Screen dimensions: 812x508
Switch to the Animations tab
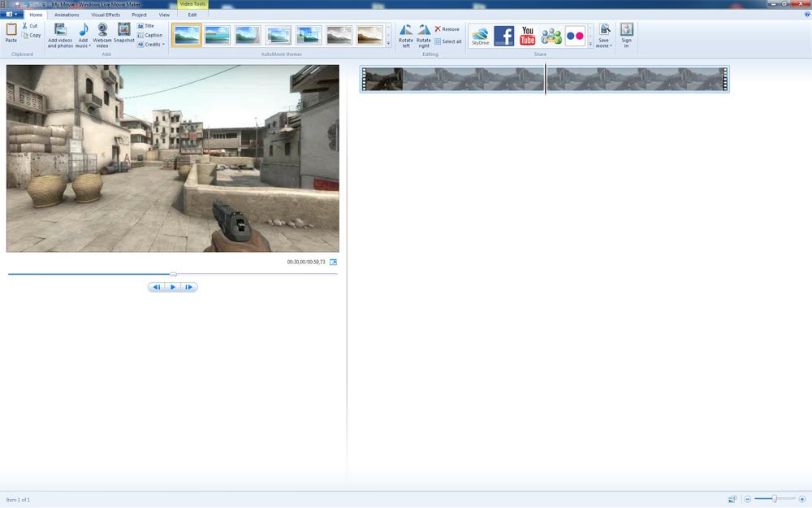(x=66, y=14)
